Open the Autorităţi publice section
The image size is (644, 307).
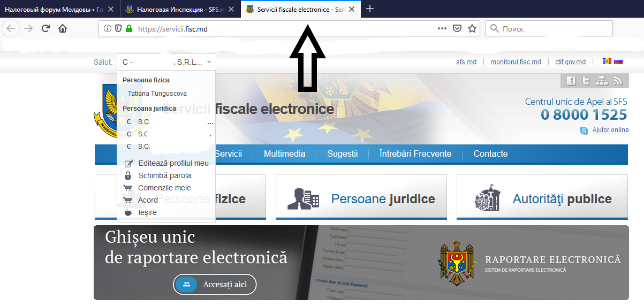click(542, 197)
